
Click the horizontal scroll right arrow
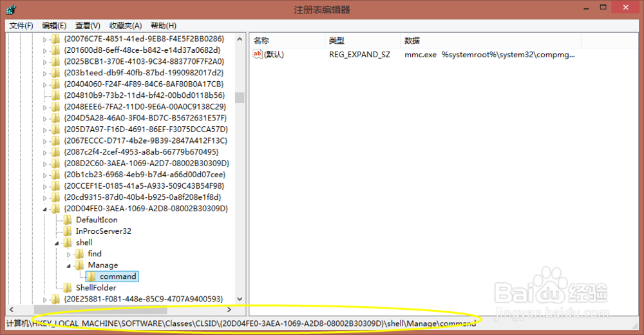click(x=229, y=309)
